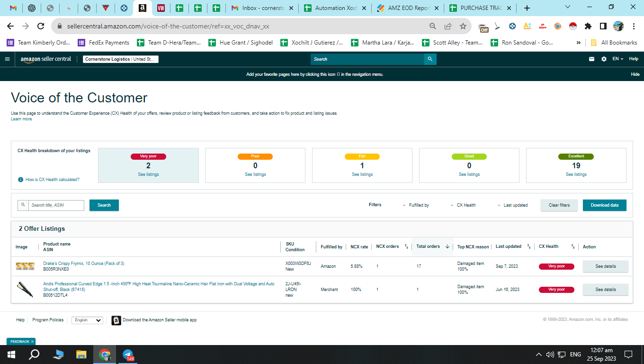The width and height of the screenshot is (644, 364).
Task: See details for Drake's Crispy Frymix
Action: click(x=606, y=266)
